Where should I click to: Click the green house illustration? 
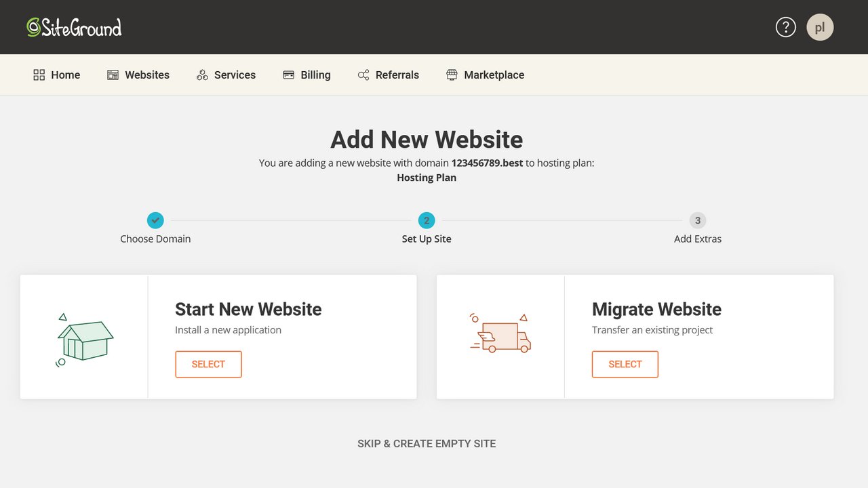click(84, 340)
